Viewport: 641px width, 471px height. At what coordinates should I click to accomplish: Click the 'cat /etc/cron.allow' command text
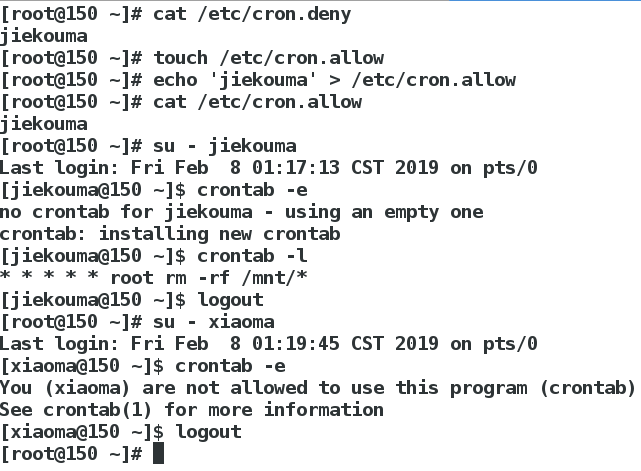[258, 102]
